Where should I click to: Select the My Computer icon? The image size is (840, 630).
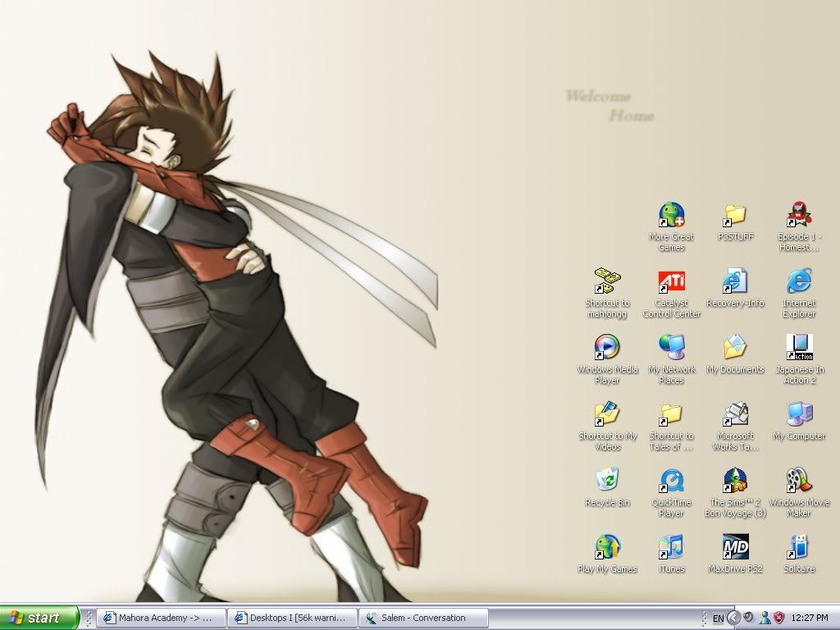tap(799, 415)
